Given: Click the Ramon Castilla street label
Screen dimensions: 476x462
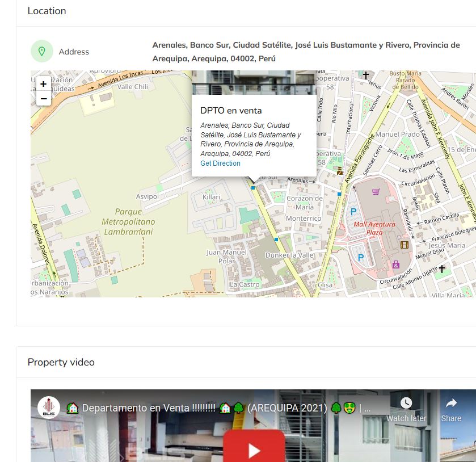Looking at the screenshot, I should click(442, 219).
